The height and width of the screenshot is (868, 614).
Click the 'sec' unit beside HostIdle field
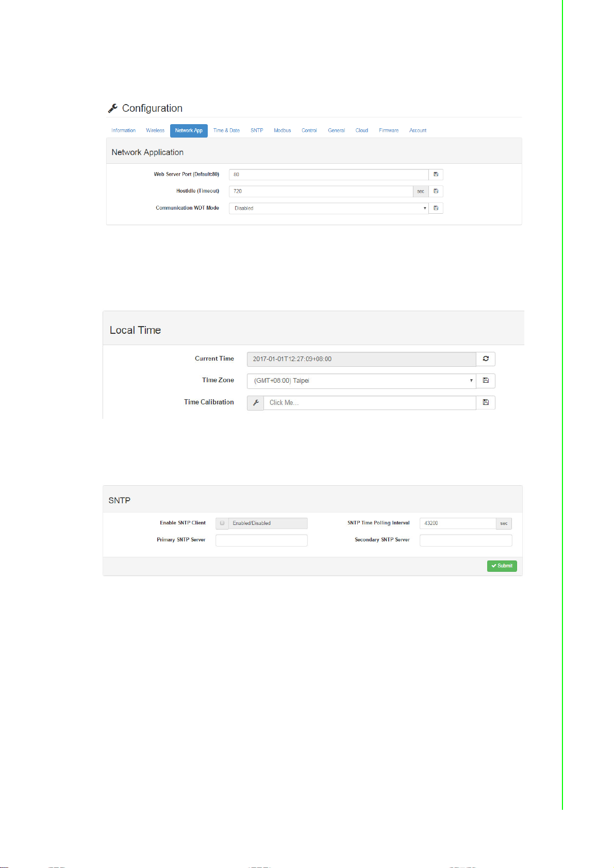[421, 191]
